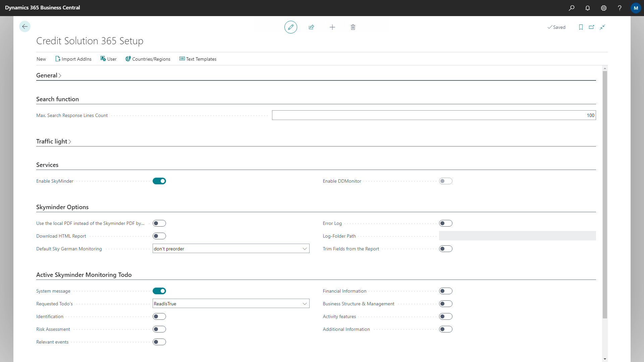Click the plus new record icon
Viewport: 644px width, 362px height.
[x=332, y=27]
